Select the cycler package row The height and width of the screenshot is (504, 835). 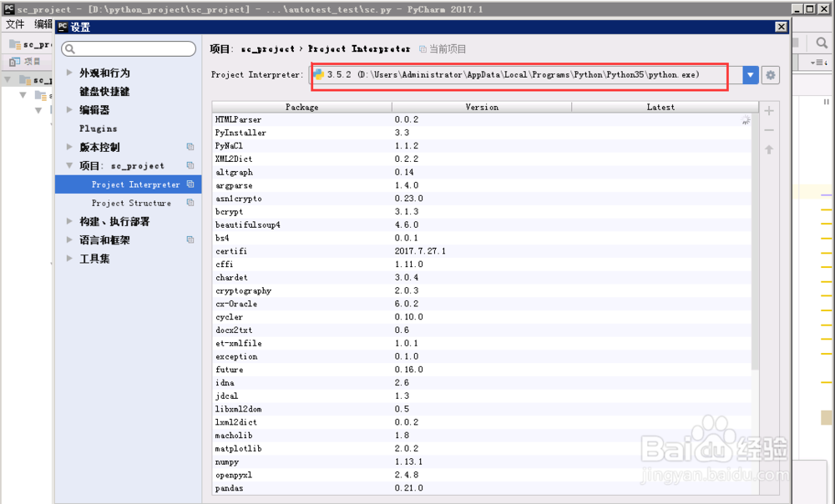[482, 317]
